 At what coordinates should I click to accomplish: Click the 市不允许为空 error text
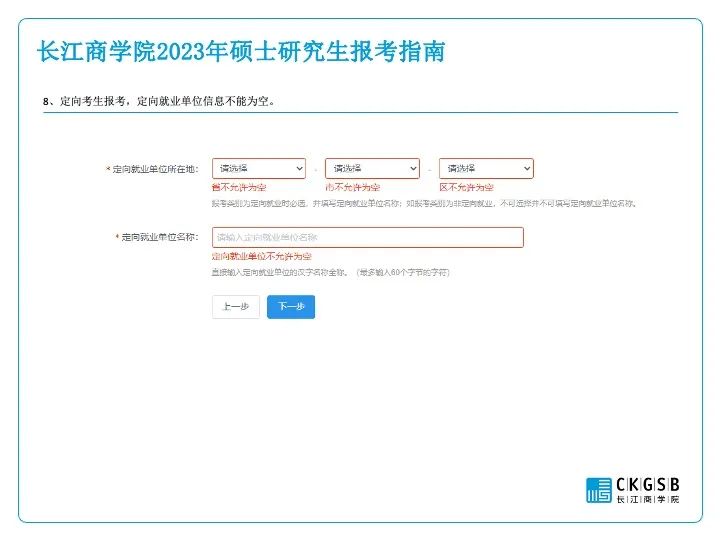[353, 187]
